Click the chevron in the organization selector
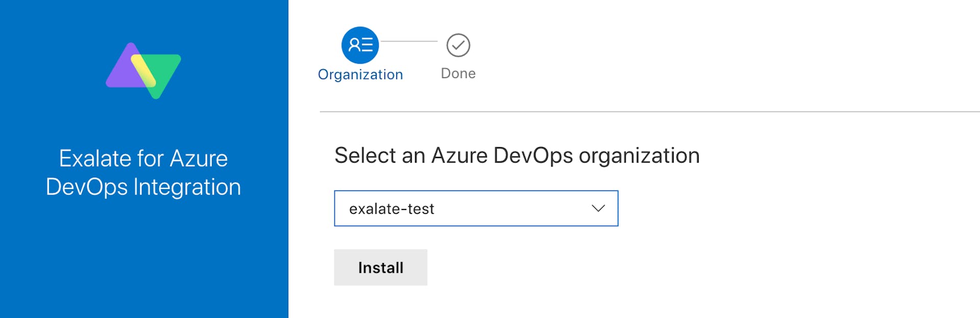The width and height of the screenshot is (980, 318). point(597,208)
